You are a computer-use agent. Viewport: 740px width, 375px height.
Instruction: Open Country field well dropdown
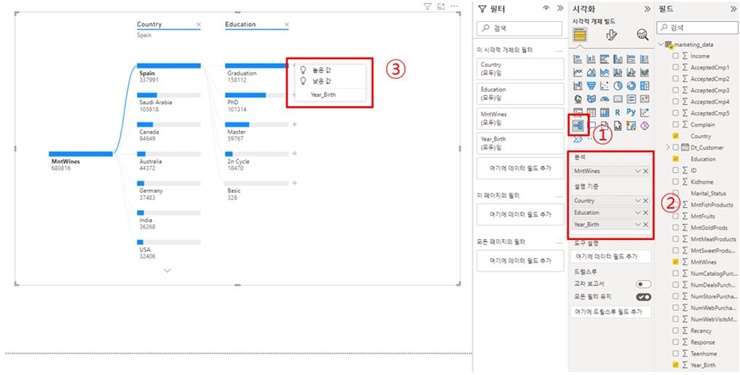click(x=639, y=201)
